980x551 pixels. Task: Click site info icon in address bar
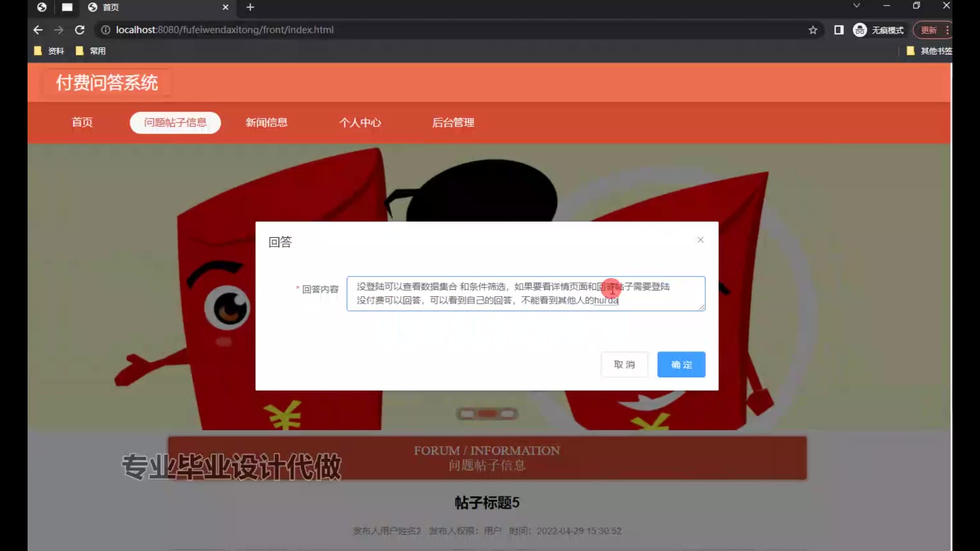point(105,30)
